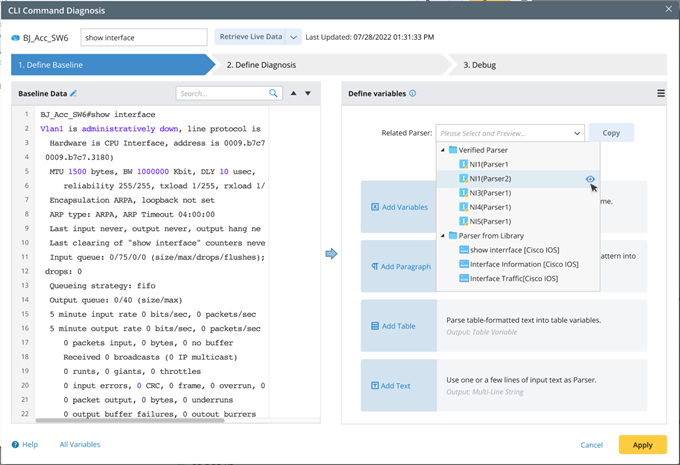Click the pencil edit icon beside Baseline Data
The image size is (680, 465).
(74, 93)
